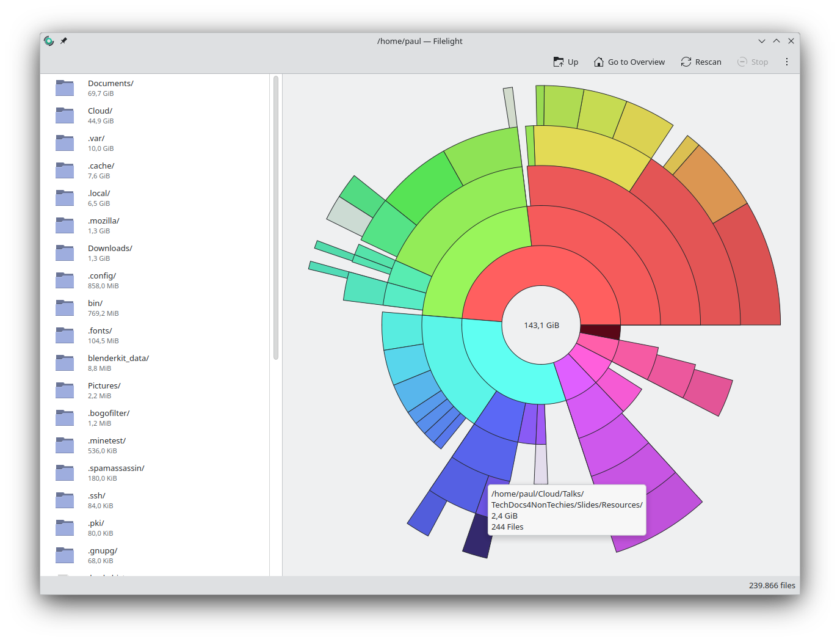Click the pin icon in title bar

63,41
